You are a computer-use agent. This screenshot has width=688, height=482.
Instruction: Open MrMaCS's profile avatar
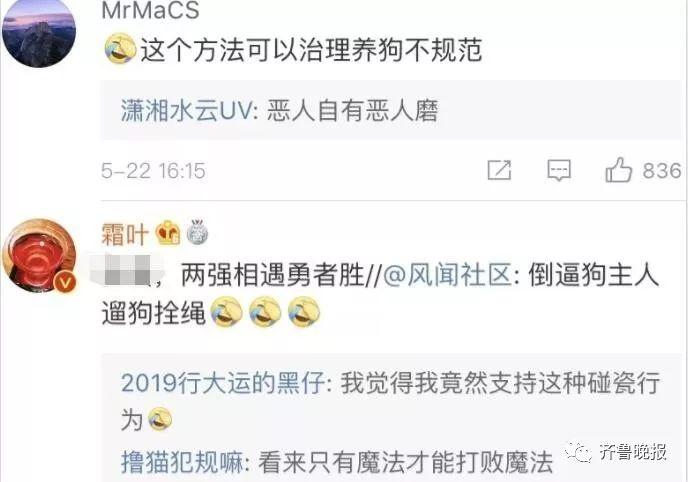click(39, 32)
